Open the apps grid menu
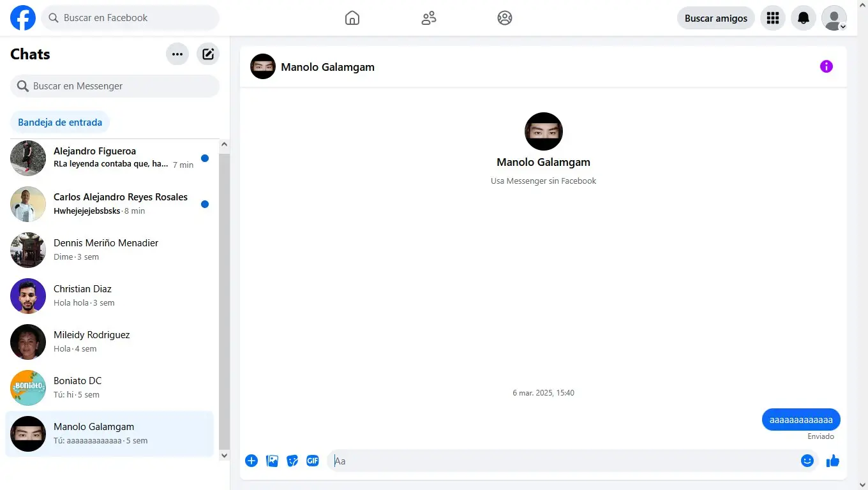 click(772, 18)
